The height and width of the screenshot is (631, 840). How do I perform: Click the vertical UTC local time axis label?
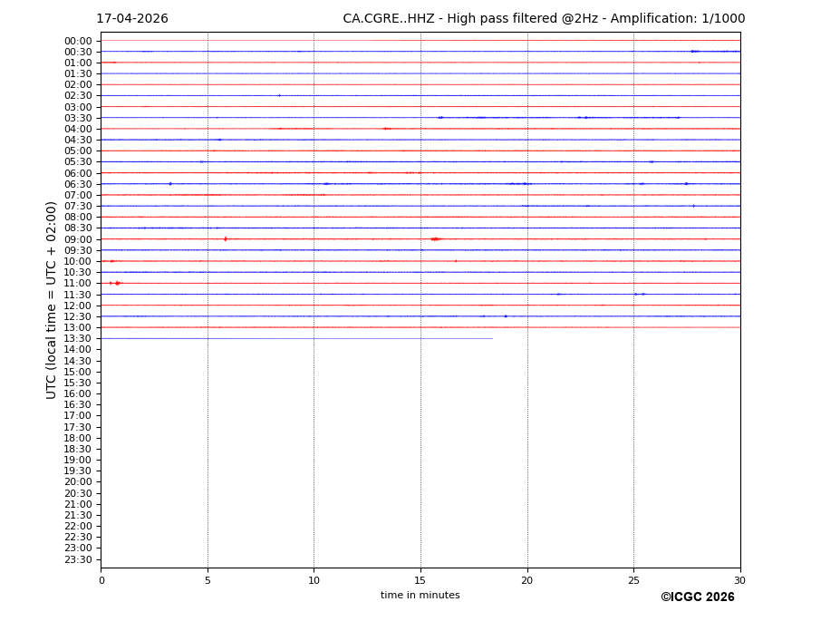(x=52, y=300)
